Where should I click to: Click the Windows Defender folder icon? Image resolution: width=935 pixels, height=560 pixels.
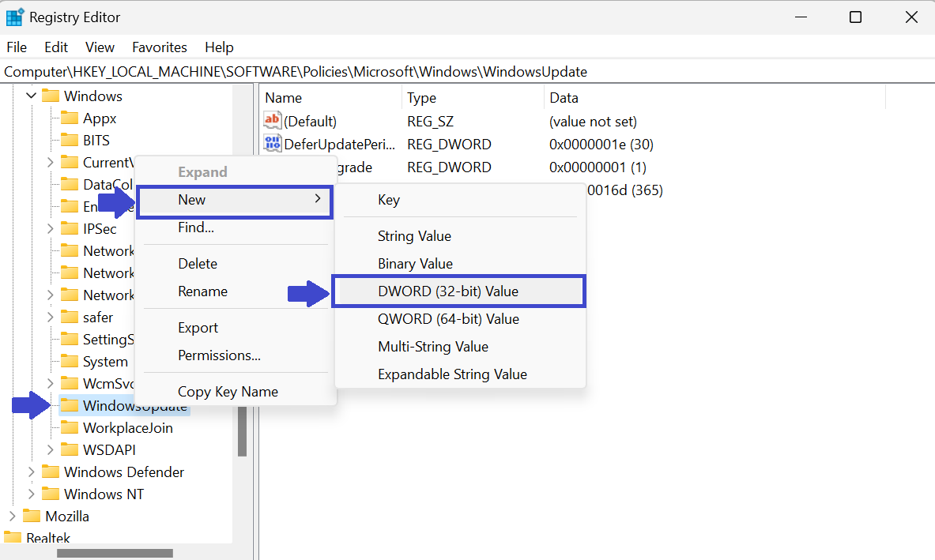pos(51,472)
